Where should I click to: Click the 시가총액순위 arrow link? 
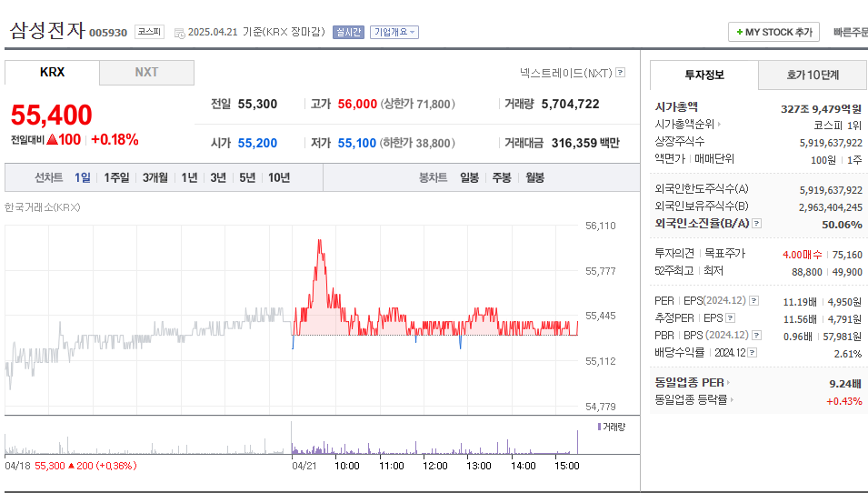point(719,124)
